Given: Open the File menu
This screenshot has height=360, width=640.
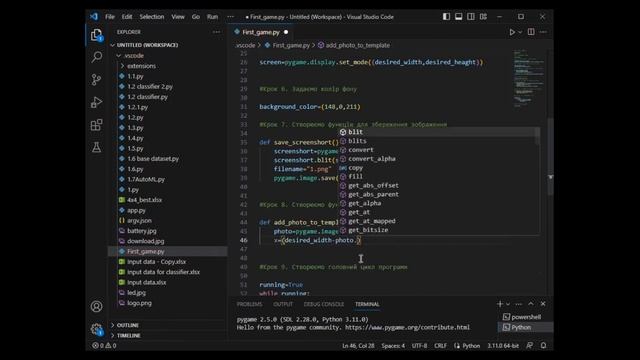Looking at the screenshot, I should [110, 17].
